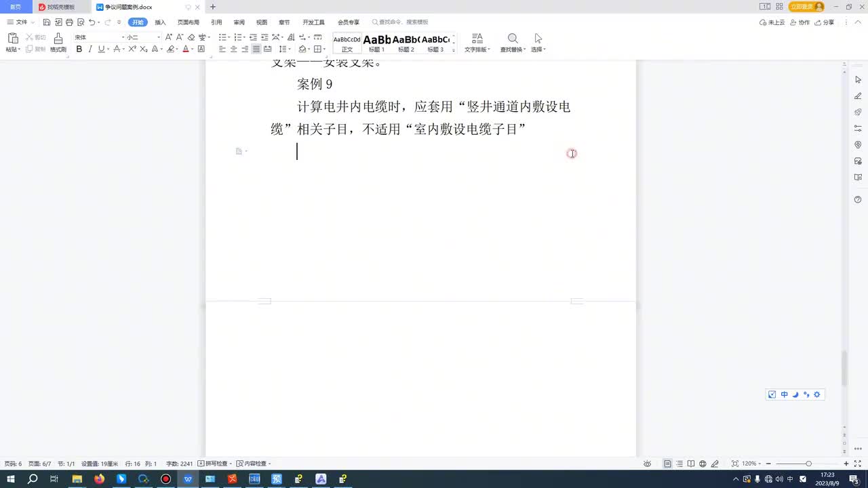The width and height of the screenshot is (868, 488).
Task: Decrease paragraph indent
Action: [x=253, y=37]
